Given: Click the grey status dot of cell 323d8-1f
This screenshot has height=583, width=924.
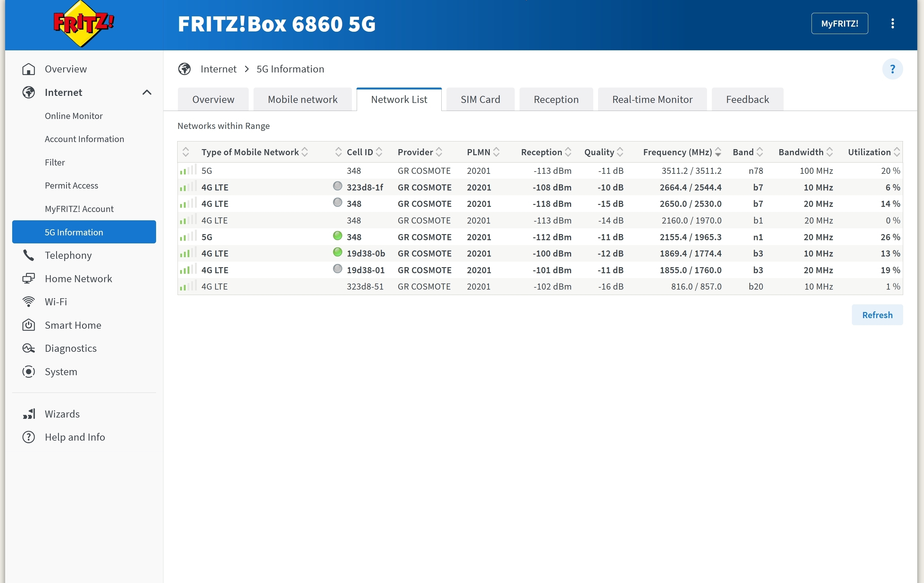Looking at the screenshot, I should 337,186.
